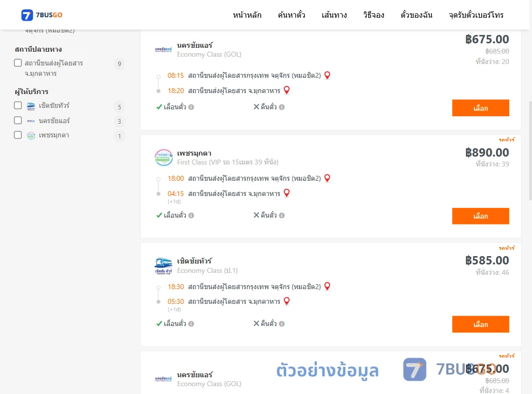Image resolution: width=532 pixels, height=394 pixels.
Task: Check the เชิดชัยทัวร์ operator filter
Action: pyautogui.click(x=18, y=105)
